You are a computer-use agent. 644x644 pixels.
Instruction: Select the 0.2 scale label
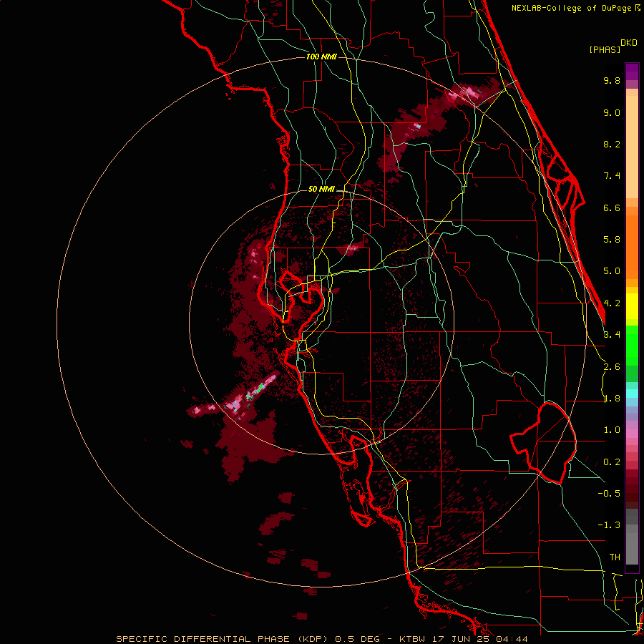(612, 462)
